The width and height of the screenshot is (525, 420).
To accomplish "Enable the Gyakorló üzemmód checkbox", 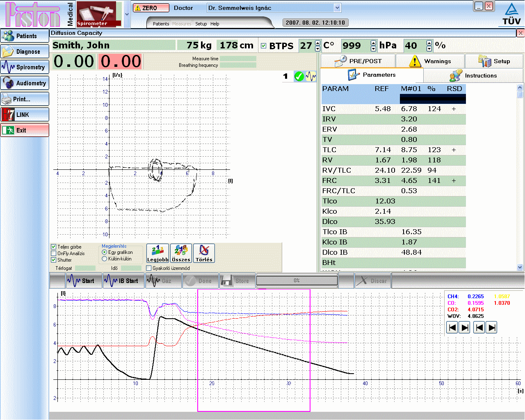I will (149, 268).
